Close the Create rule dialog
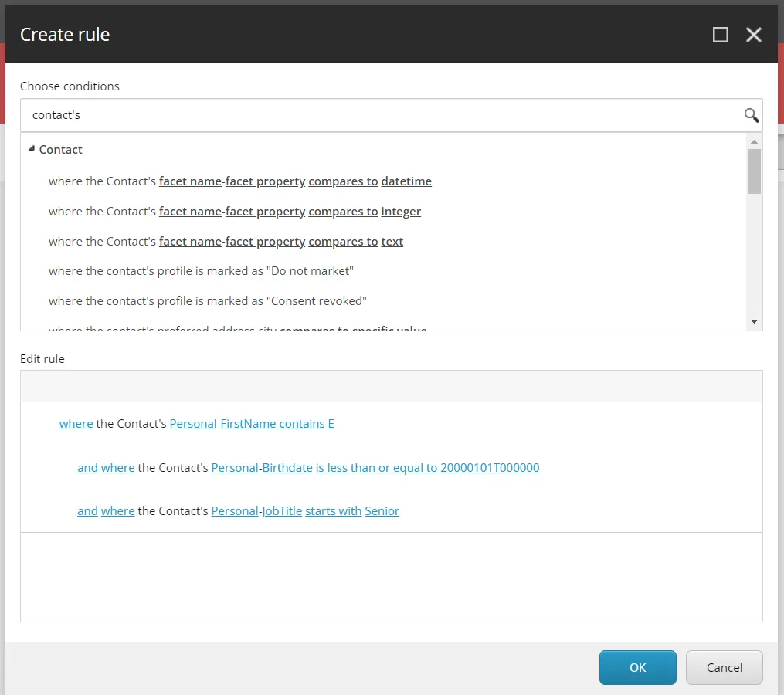784x695 pixels. pyautogui.click(x=754, y=35)
